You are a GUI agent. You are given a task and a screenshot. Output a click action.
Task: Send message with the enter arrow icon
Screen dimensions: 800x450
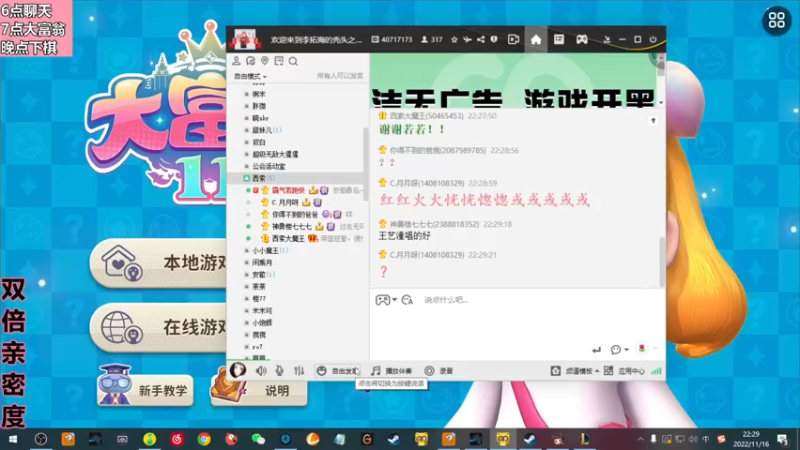(596, 349)
